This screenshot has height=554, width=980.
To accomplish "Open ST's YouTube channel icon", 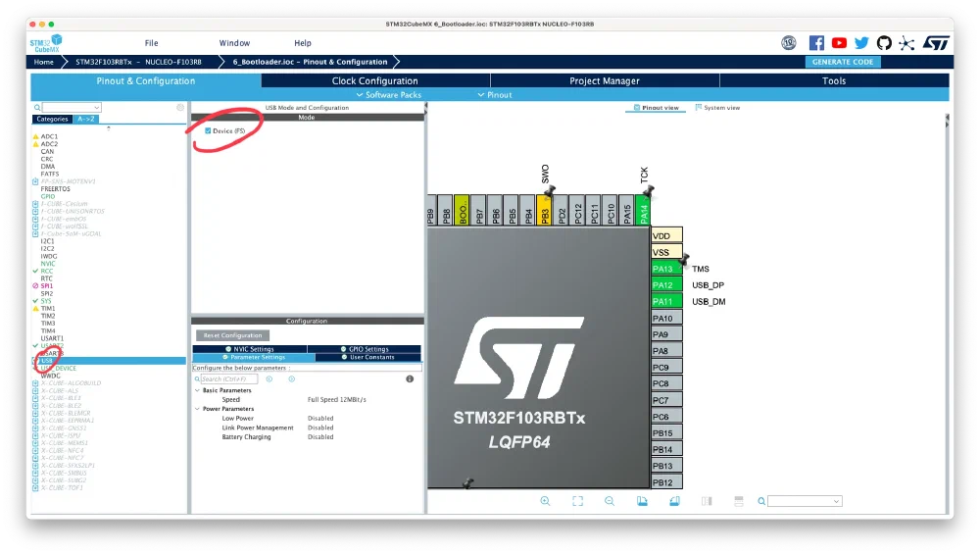I will point(839,43).
